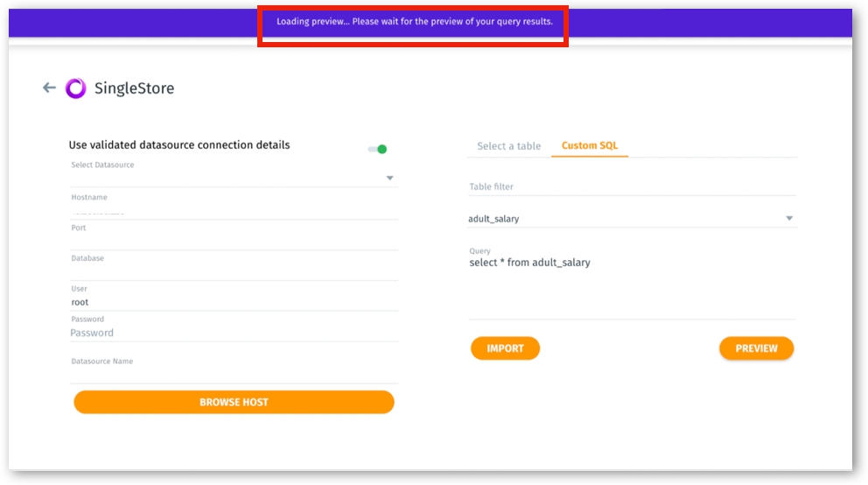Click the PREVIEW button
Image resolution: width=868 pixels, height=485 pixels.
click(x=756, y=348)
